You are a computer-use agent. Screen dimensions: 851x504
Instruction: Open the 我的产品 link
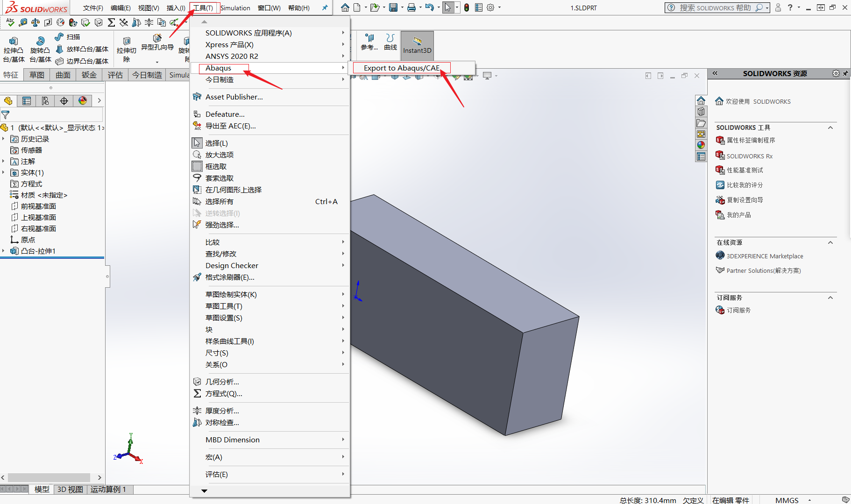click(x=738, y=215)
